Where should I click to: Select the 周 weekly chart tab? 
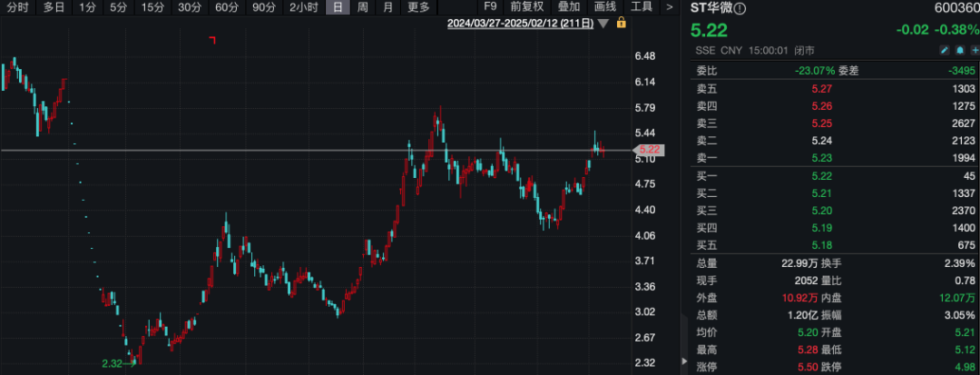point(362,7)
